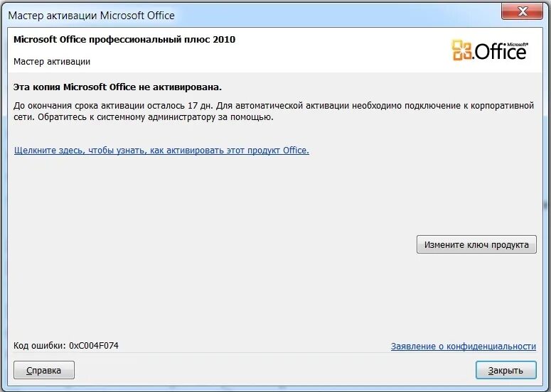This screenshot has width=551, height=392.
Task: Click the window title Мастер активации Microsoft Office
Action: tap(92, 16)
